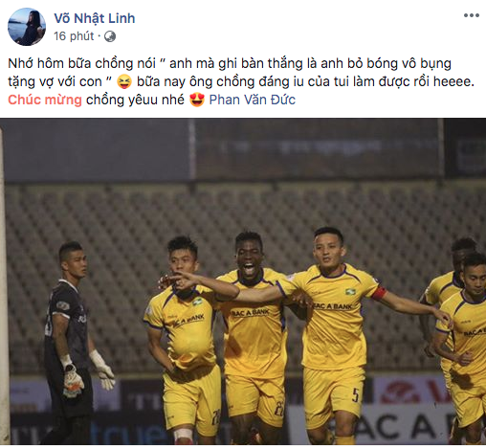Open the three-dot post options menu
The height and width of the screenshot is (448, 486).
(x=472, y=15)
